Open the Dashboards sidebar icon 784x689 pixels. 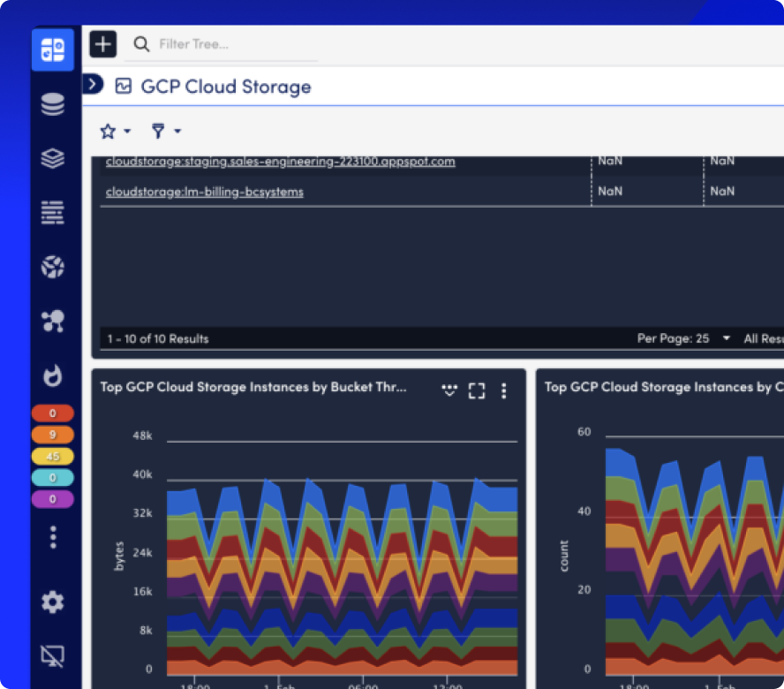(52, 49)
